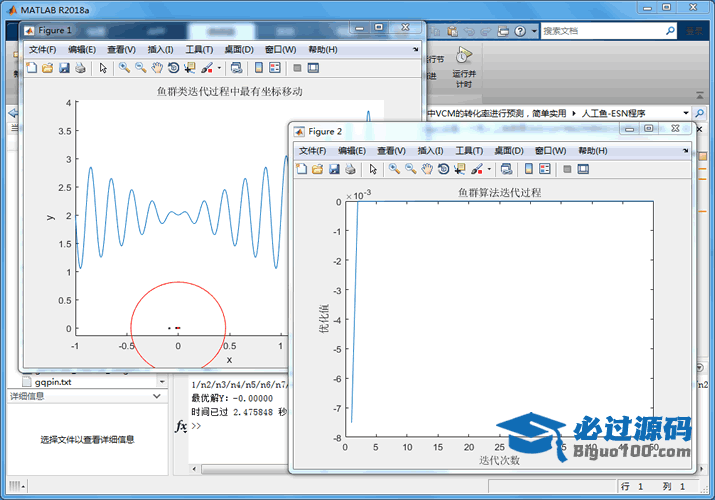Click Open File icon in Figure 1 toolbar

pos(47,68)
